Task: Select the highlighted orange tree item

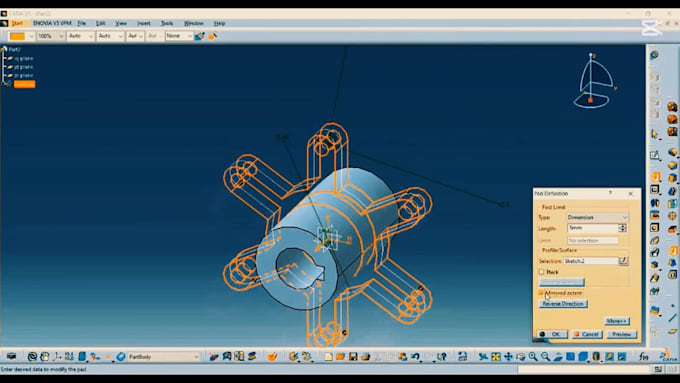Action: coord(25,84)
